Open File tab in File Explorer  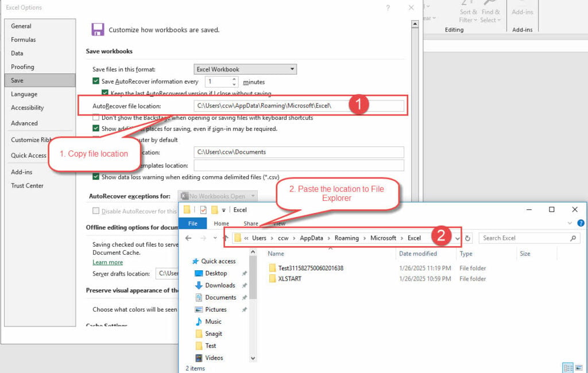point(193,223)
